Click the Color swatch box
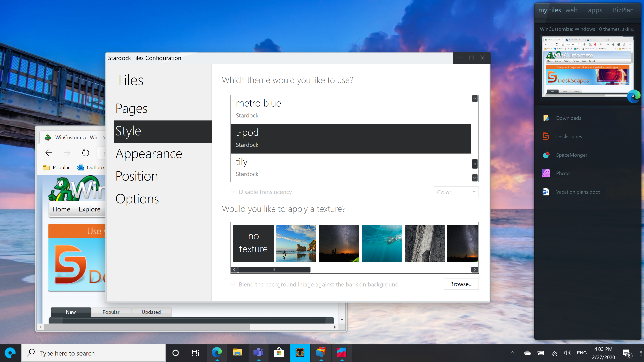Image resolution: width=644 pixels, height=362 pixels. click(464, 192)
